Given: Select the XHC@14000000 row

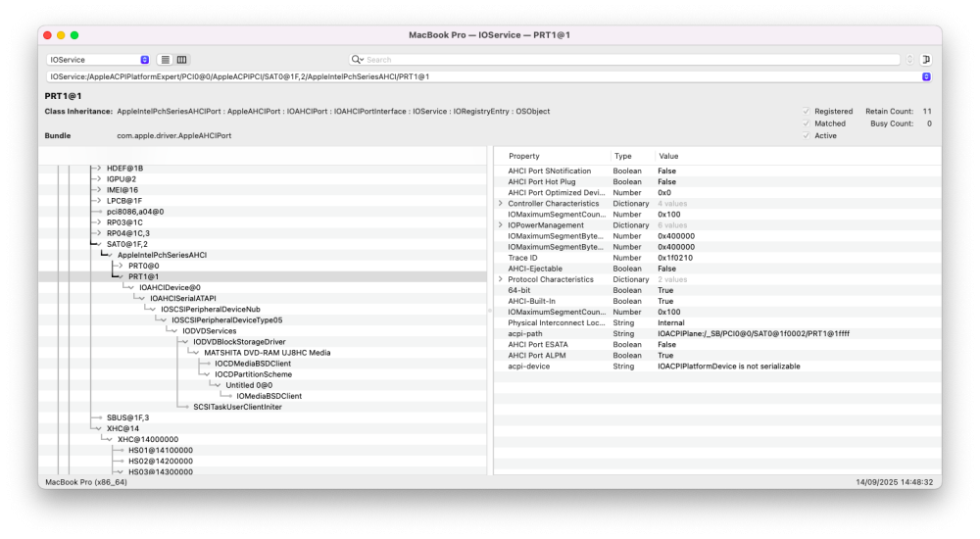Looking at the screenshot, I should click(x=263, y=440).
